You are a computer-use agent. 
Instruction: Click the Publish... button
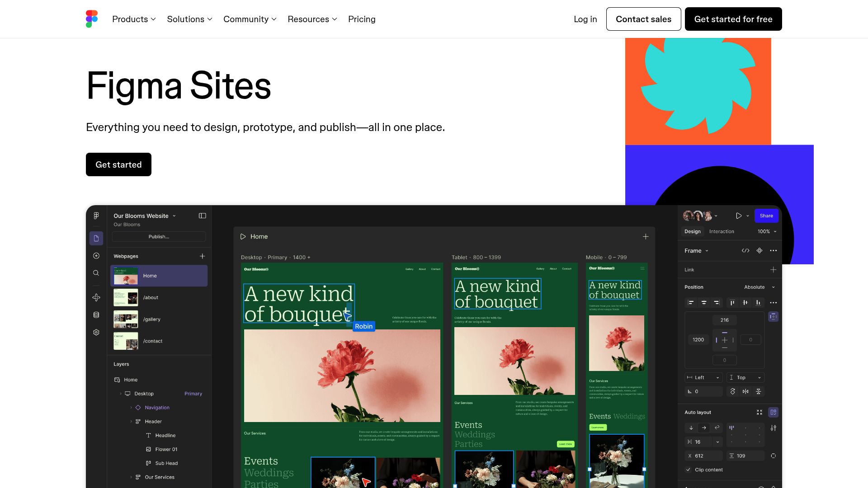coord(159,237)
